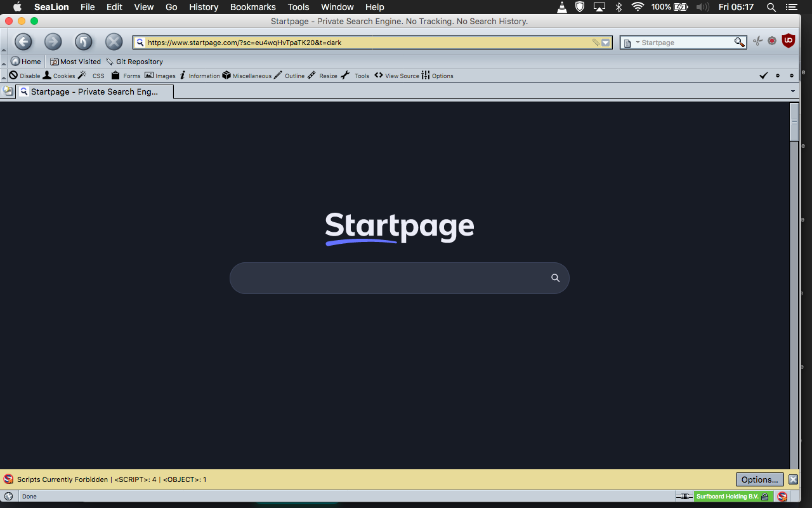This screenshot has width=812, height=508.
Task: Go back with the Back arrow button
Action: (23, 43)
